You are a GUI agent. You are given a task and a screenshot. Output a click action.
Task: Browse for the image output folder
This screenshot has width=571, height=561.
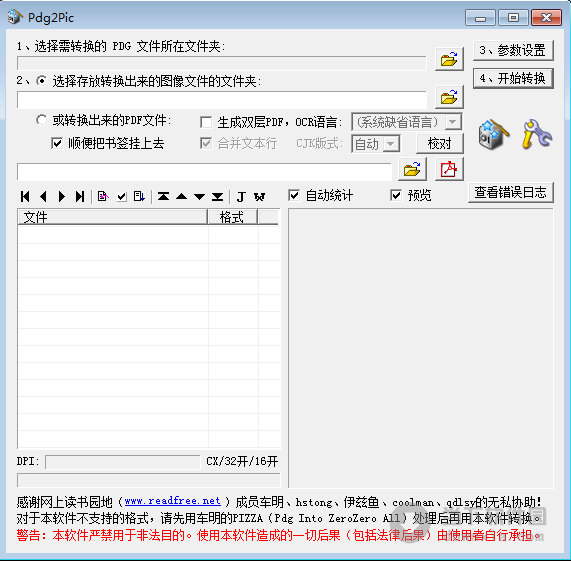click(449, 97)
